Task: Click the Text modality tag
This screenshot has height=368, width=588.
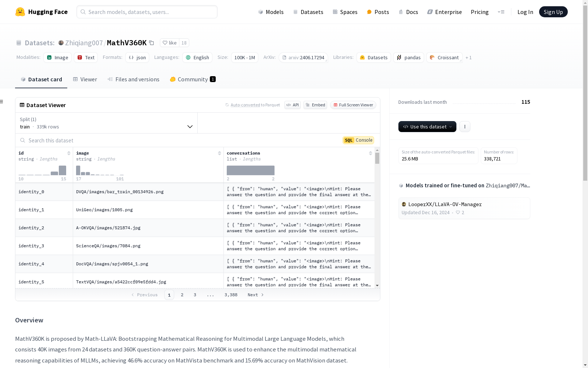Action: coord(86,57)
